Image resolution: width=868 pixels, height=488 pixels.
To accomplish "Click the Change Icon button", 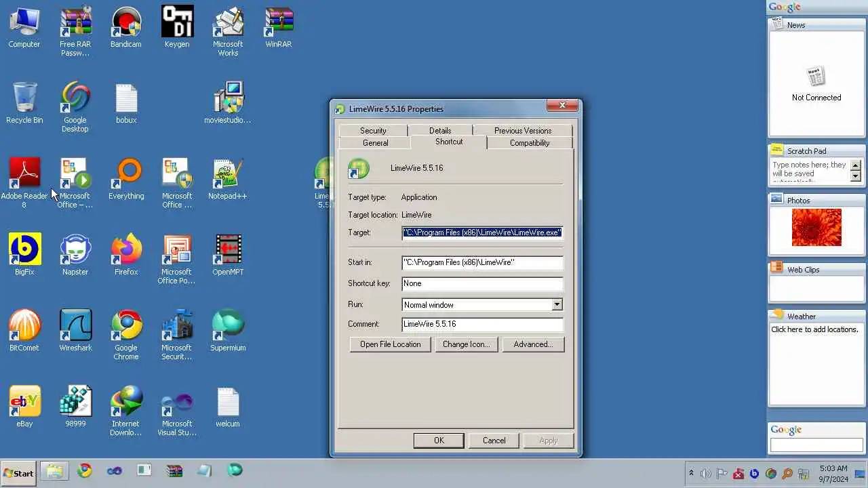I will pos(467,344).
